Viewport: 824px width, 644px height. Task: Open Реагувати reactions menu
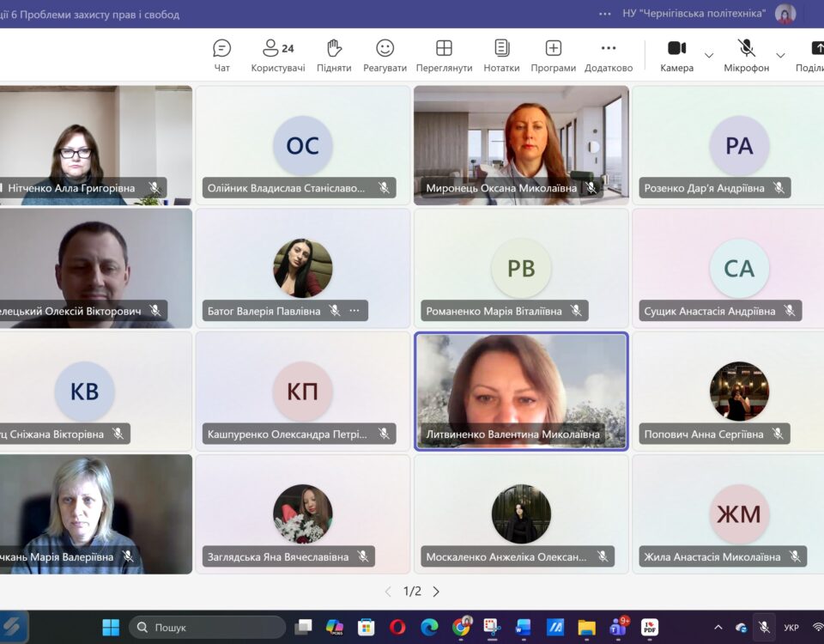tap(385, 56)
